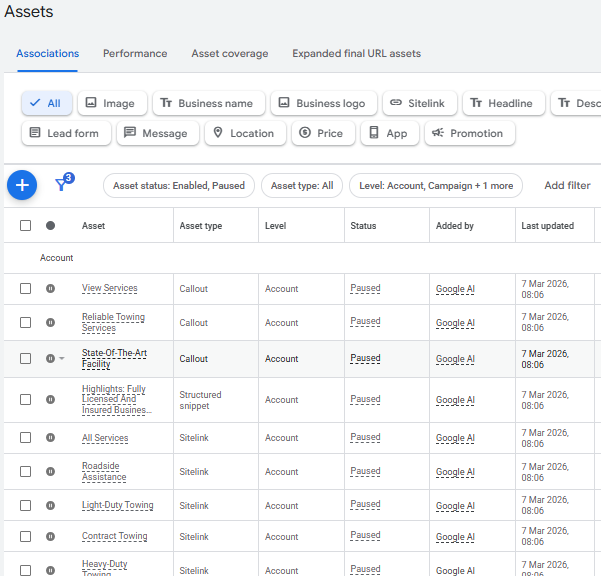Open the Asset coverage tab
601x576 pixels.
point(230,54)
